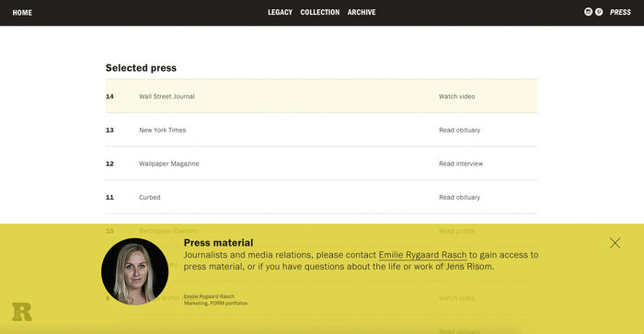Click the Press material heading
644x334 pixels.
coord(219,243)
